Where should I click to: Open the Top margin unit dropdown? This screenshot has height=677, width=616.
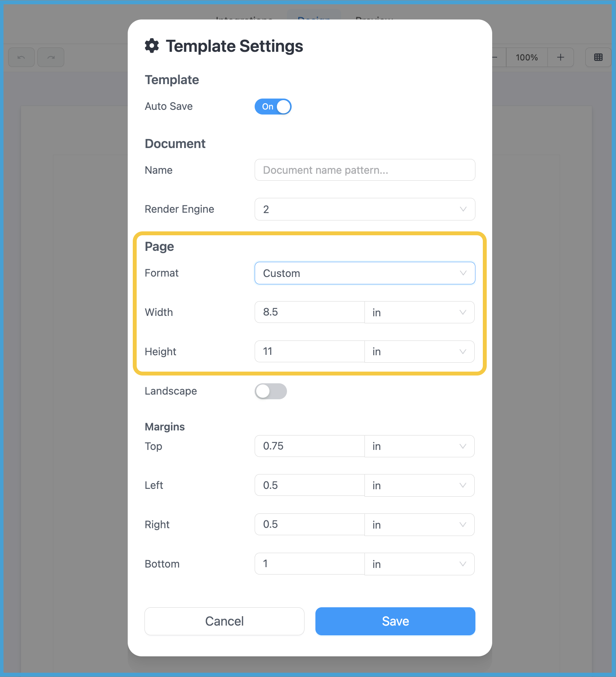coord(419,446)
